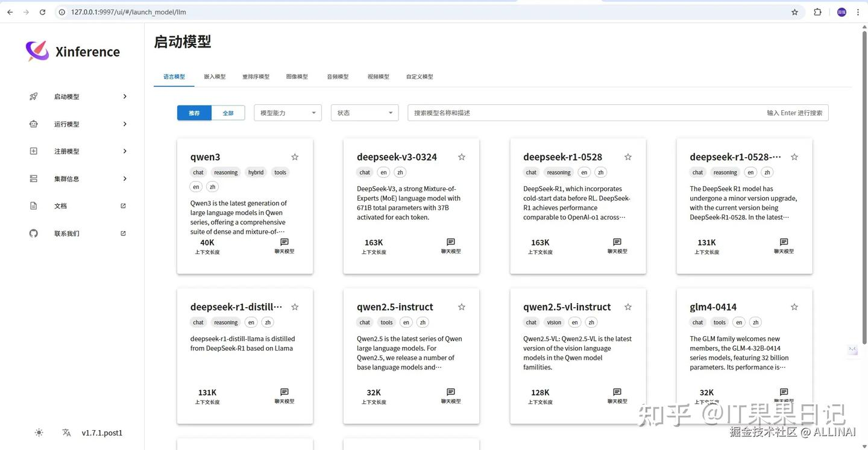Open the browser extensions puzzle icon
868x450 pixels.
coord(817,12)
